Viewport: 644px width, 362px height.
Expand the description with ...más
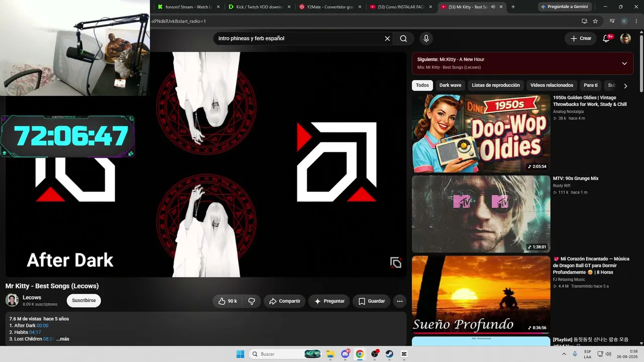(63, 339)
